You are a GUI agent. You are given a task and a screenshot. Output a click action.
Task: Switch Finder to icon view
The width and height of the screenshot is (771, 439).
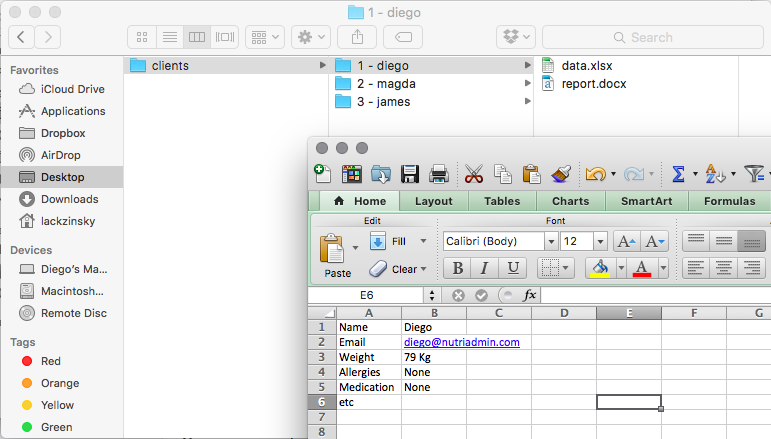point(142,37)
